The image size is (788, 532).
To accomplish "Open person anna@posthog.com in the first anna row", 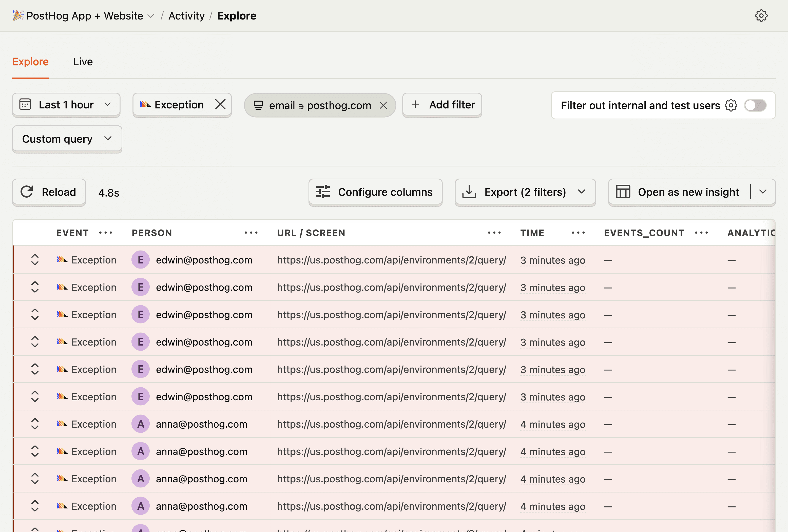I will coord(201,424).
